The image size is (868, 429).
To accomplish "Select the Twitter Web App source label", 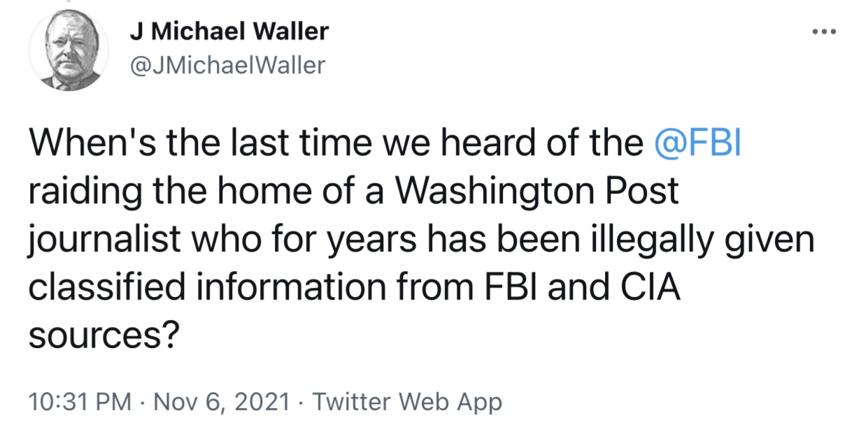I will (406, 402).
